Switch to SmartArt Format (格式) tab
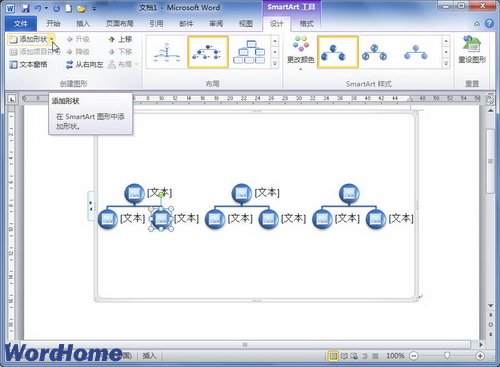This screenshot has width=500, height=367. coord(306,24)
